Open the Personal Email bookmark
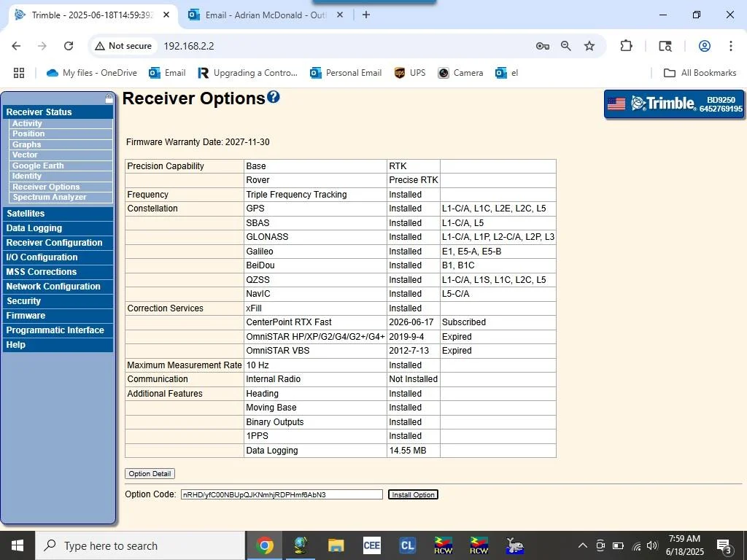Image resolution: width=747 pixels, height=560 pixels. click(x=346, y=73)
